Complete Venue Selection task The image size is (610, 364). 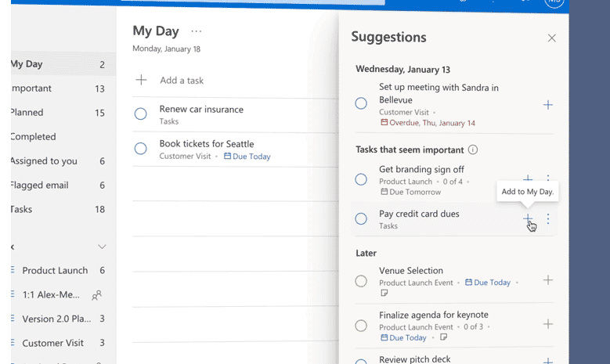[x=361, y=281]
